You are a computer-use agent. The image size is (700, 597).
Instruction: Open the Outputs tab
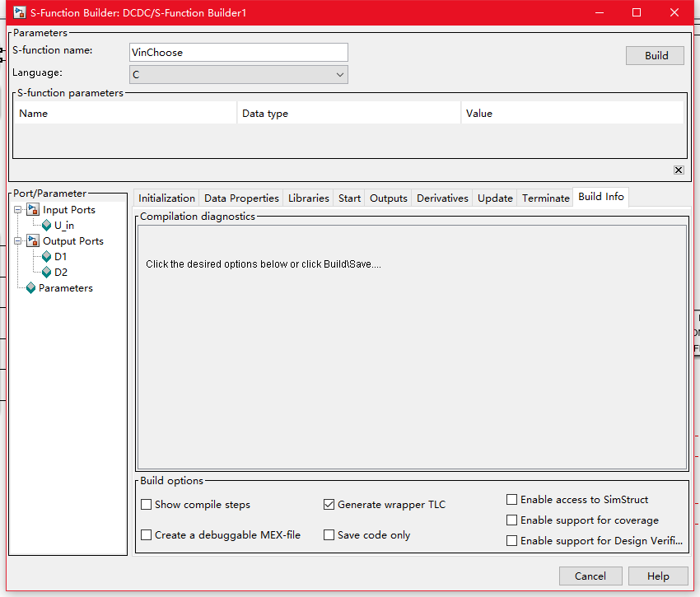pos(389,198)
